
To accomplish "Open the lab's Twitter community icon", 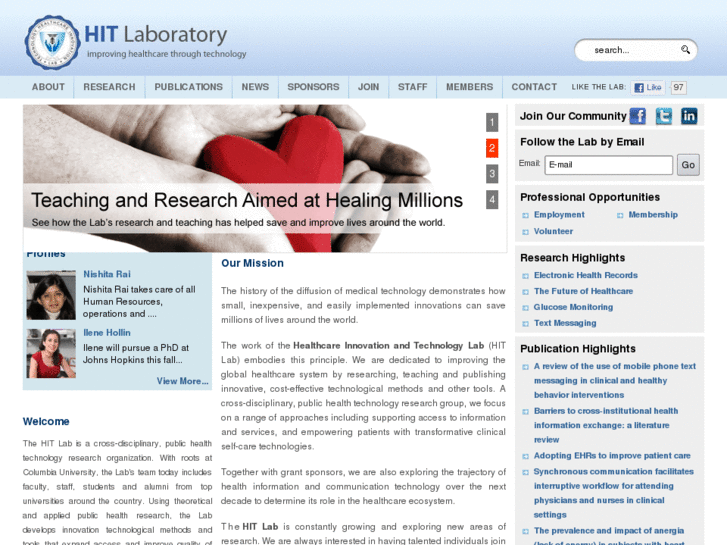I will pos(663,116).
